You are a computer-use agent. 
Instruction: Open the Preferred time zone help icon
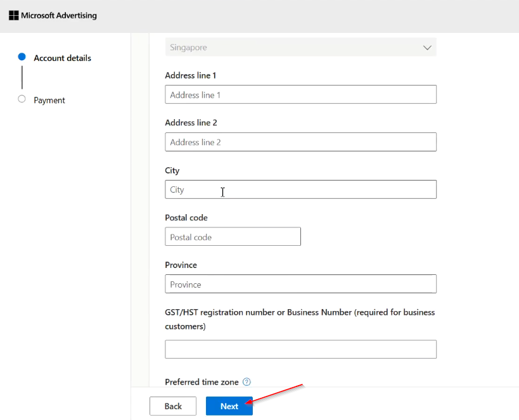pyautogui.click(x=247, y=382)
